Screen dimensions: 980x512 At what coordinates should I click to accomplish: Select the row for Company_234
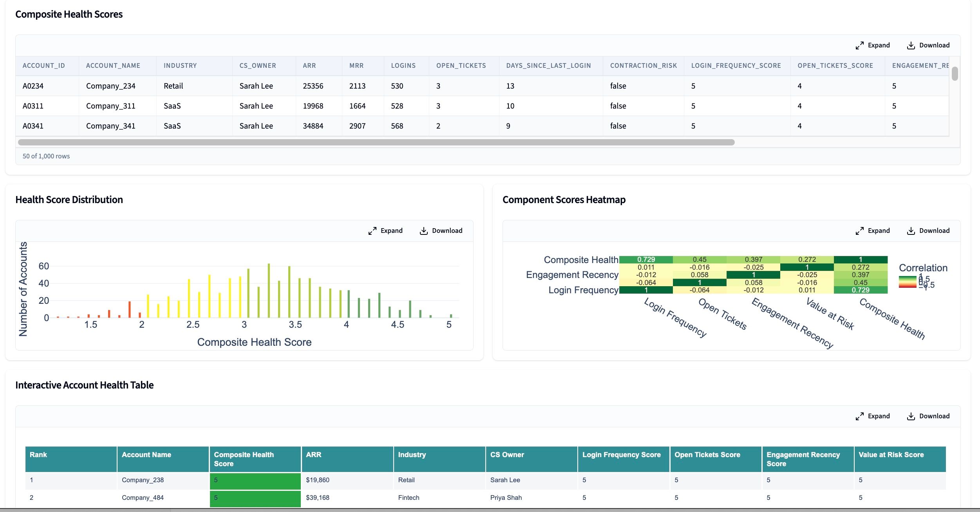(111, 86)
